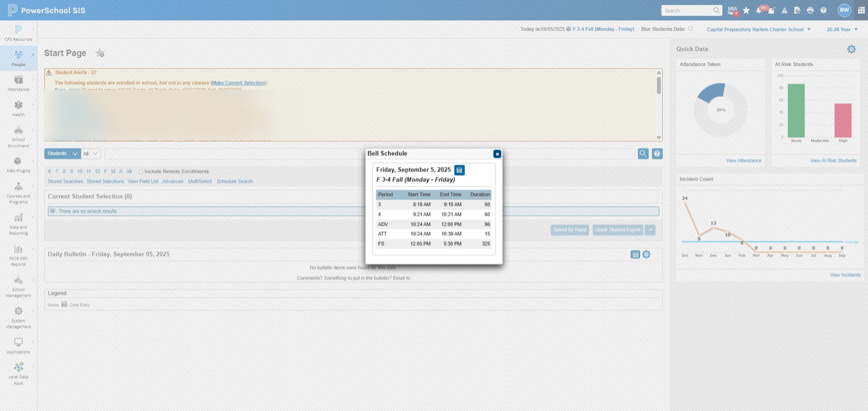The width and height of the screenshot is (868, 411).
Task: Open Level Data Apps sidebar item
Action: pyautogui.click(x=18, y=374)
